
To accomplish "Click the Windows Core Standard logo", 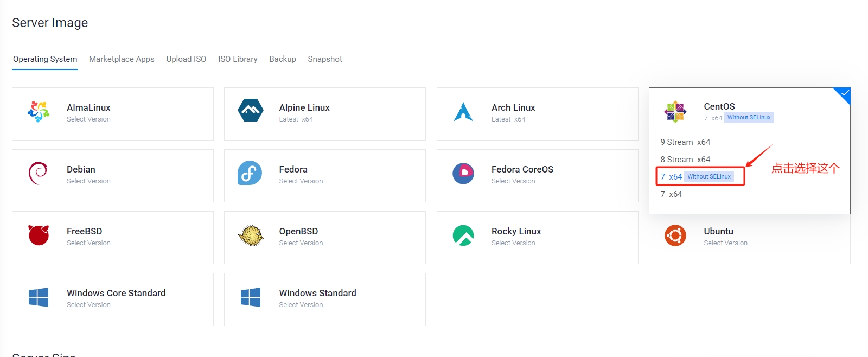I will point(39,297).
